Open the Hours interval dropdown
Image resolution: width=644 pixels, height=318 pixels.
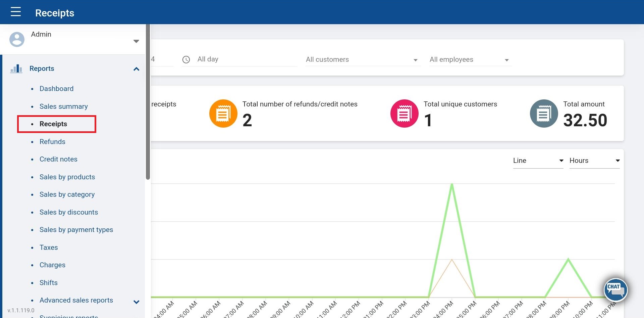[594, 161]
